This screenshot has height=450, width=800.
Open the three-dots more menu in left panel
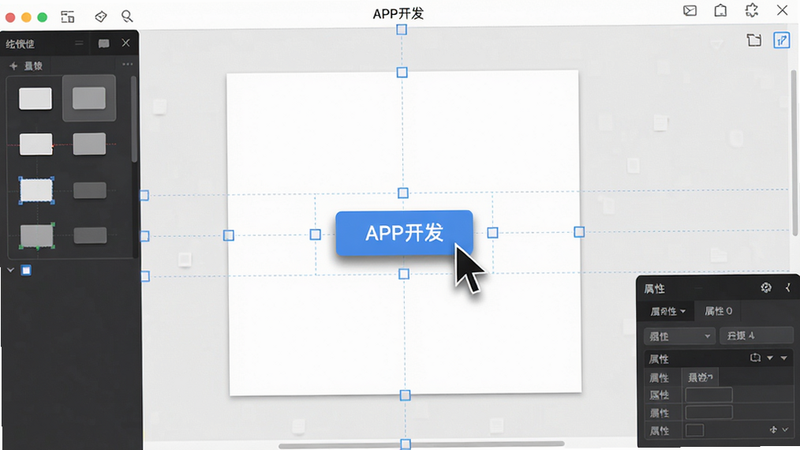128,64
